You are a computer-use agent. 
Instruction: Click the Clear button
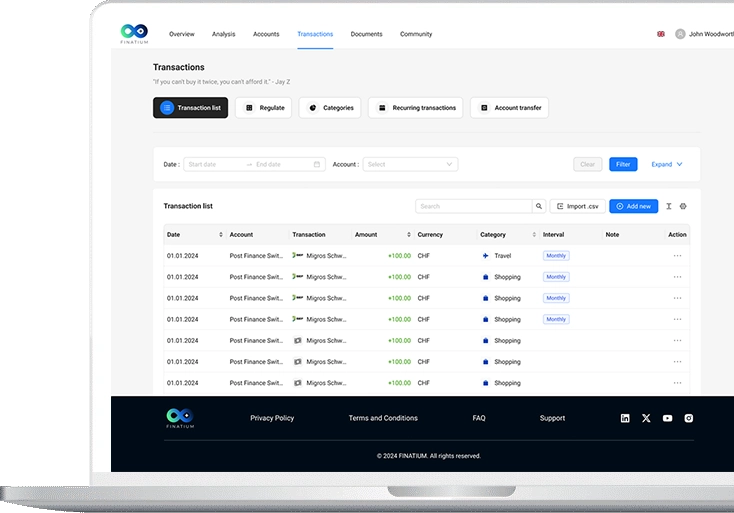(x=587, y=164)
